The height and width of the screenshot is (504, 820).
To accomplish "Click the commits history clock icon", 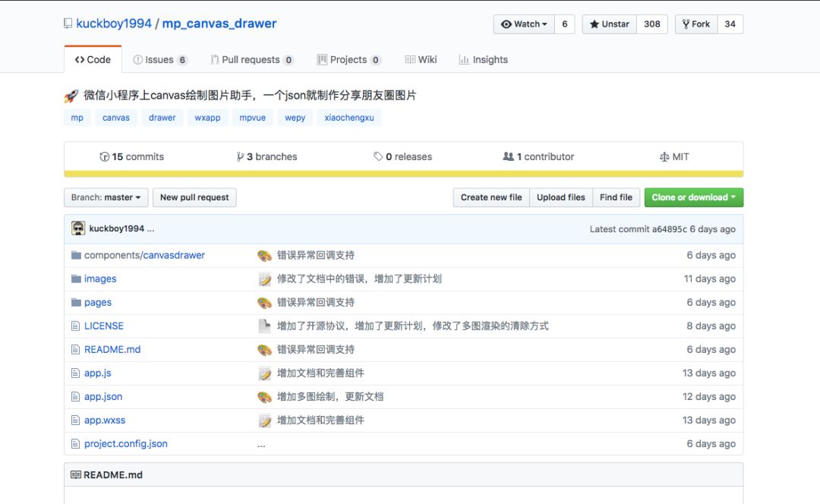I will [x=104, y=157].
